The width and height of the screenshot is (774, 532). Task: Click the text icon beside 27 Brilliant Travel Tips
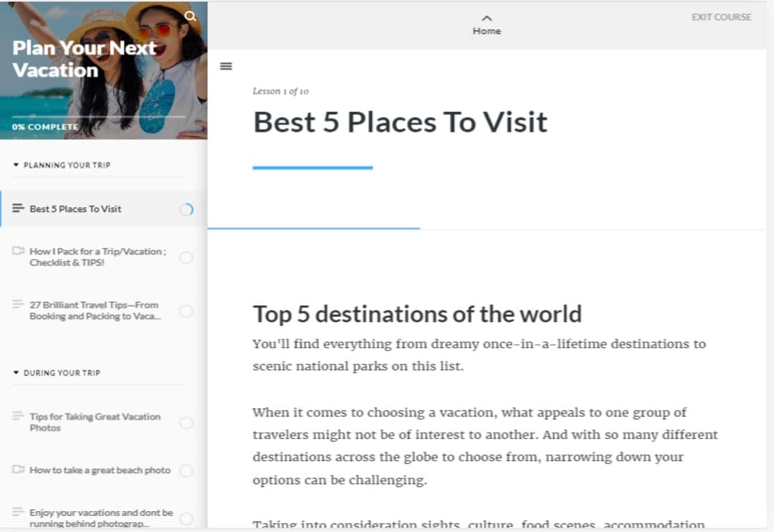[x=17, y=305]
